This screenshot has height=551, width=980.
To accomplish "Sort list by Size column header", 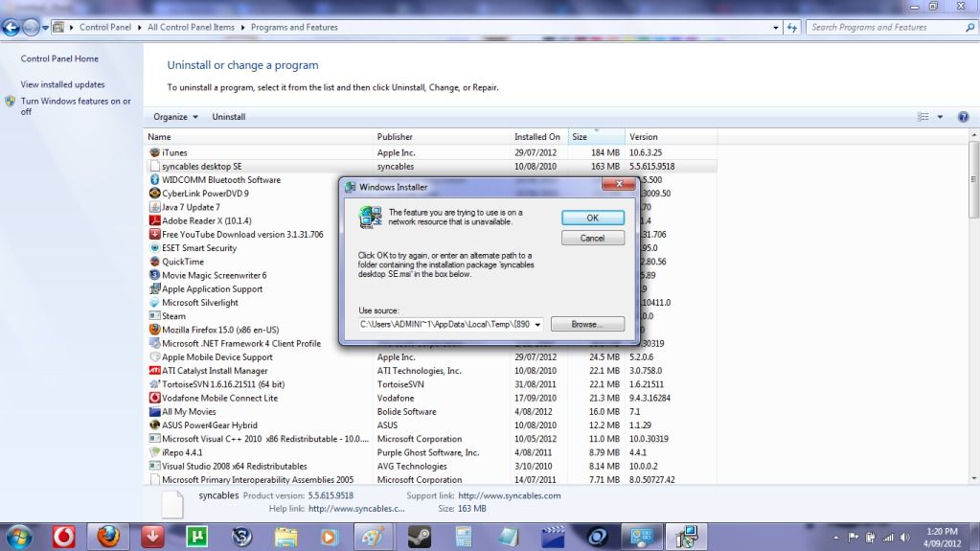I will pyautogui.click(x=596, y=136).
